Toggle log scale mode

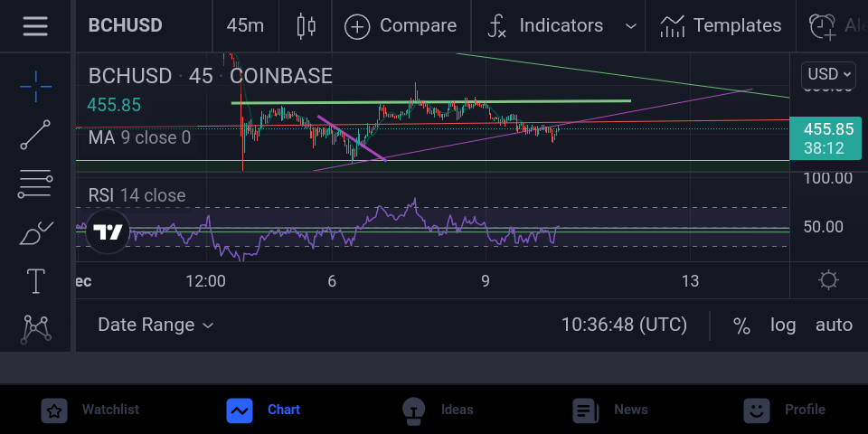click(x=783, y=325)
